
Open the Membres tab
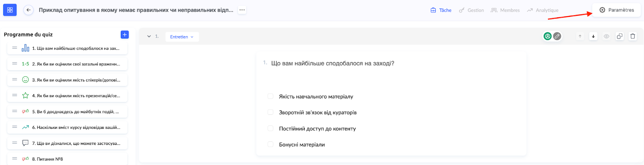coord(506,10)
